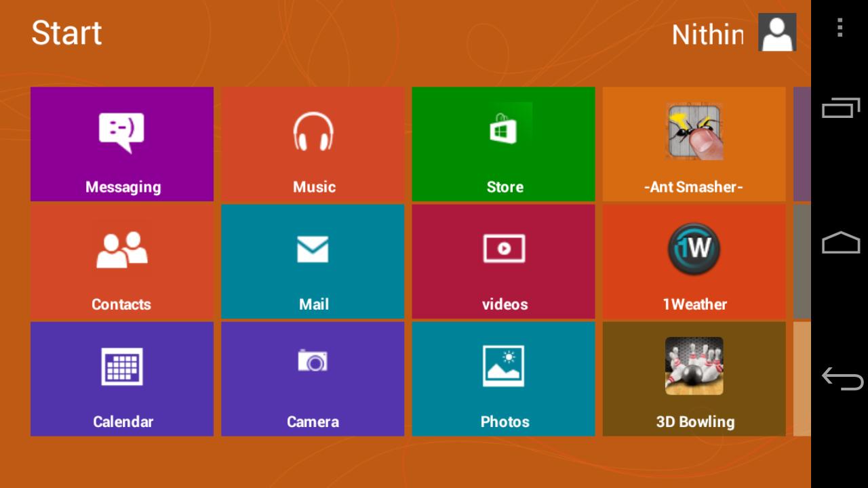Open the Messaging tile
The image size is (868, 488).
tap(122, 144)
